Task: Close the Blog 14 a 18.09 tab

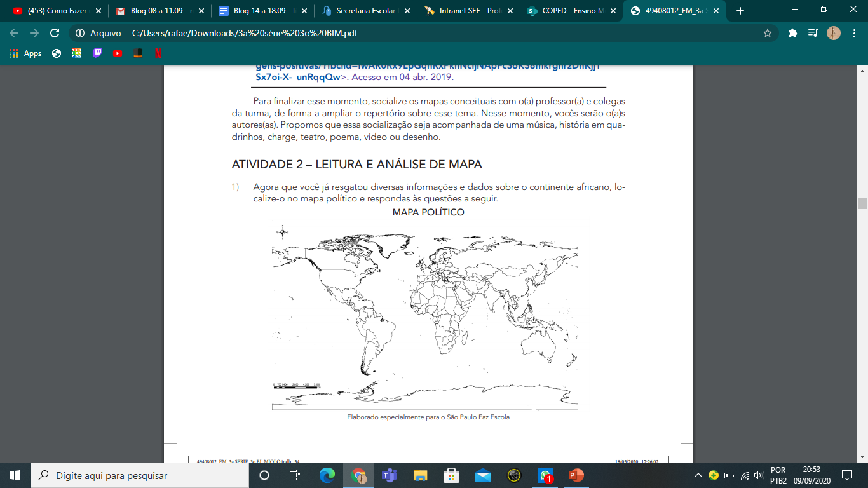Action: click(x=304, y=11)
